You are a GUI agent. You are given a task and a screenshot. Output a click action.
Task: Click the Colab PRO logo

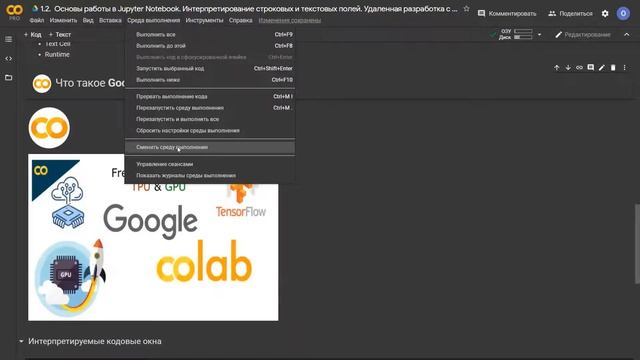tap(14, 12)
